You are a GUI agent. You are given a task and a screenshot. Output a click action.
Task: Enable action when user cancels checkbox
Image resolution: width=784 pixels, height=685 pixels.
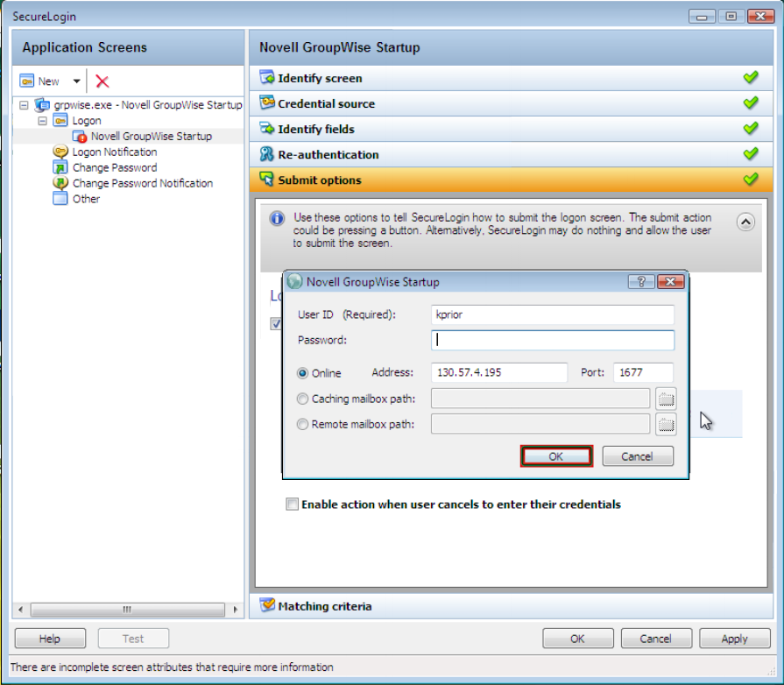click(292, 504)
